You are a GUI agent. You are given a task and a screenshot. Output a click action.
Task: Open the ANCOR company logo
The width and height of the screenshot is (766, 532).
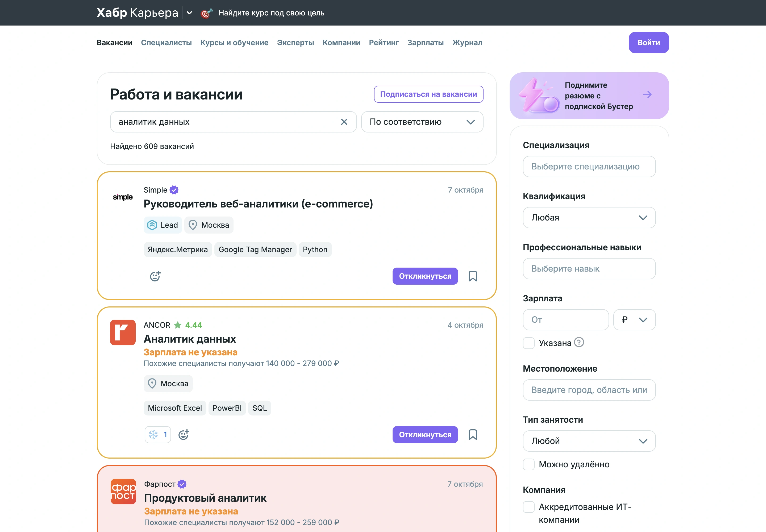(x=123, y=332)
